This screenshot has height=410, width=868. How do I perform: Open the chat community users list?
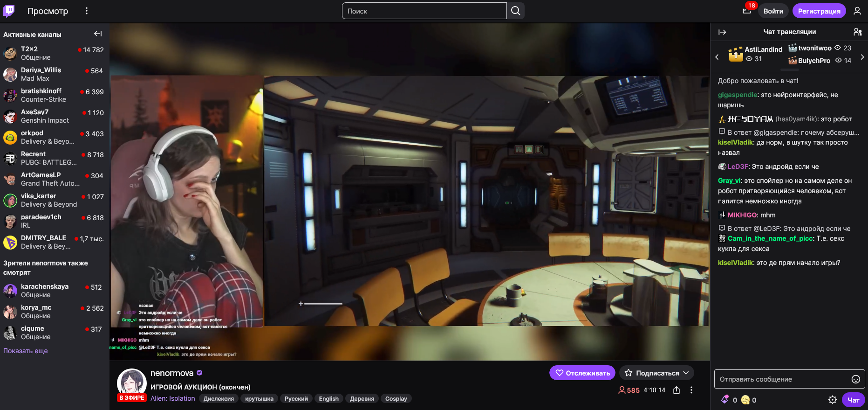[857, 32]
